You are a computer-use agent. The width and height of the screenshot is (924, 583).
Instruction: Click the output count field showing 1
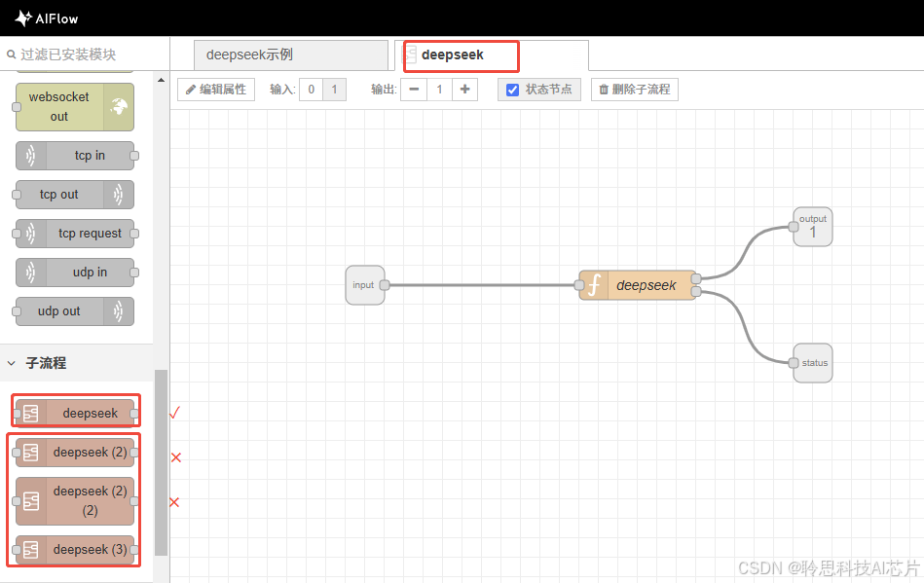click(439, 90)
